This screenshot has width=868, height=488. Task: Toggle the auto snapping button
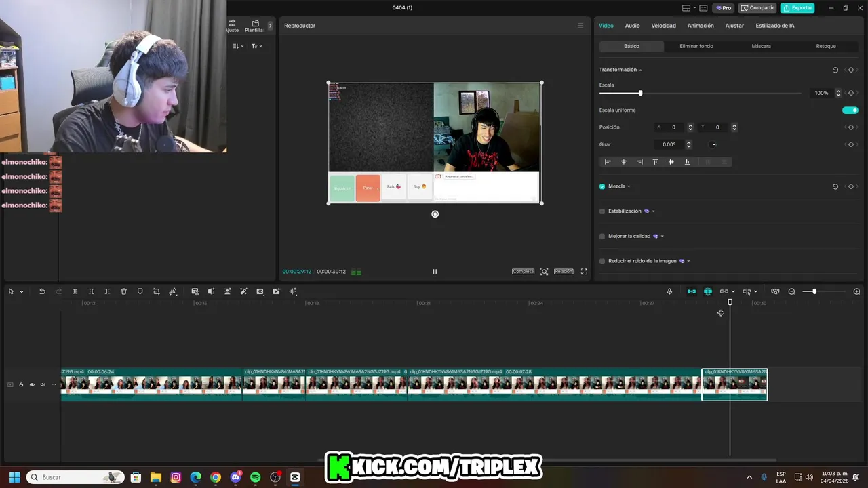(708, 291)
